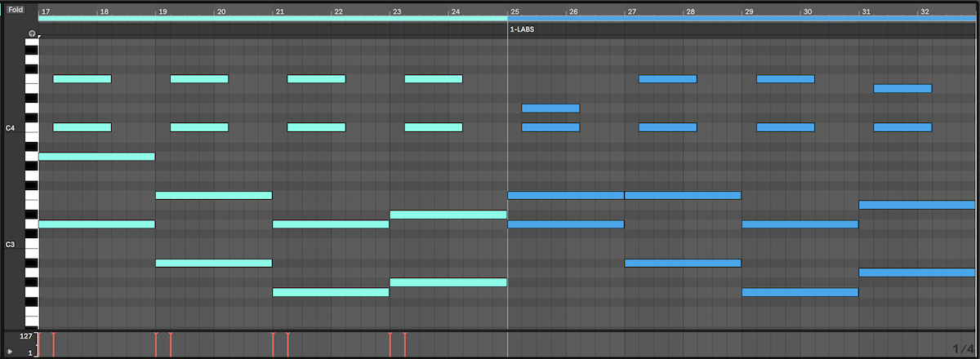Image resolution: width=980 pixels, height=359 pixels.
Task: Click bar 28 in the ruler
Action: (691, 12)
